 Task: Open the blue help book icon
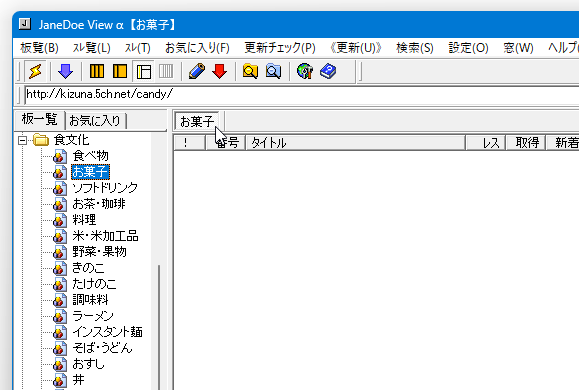[328, 71]
